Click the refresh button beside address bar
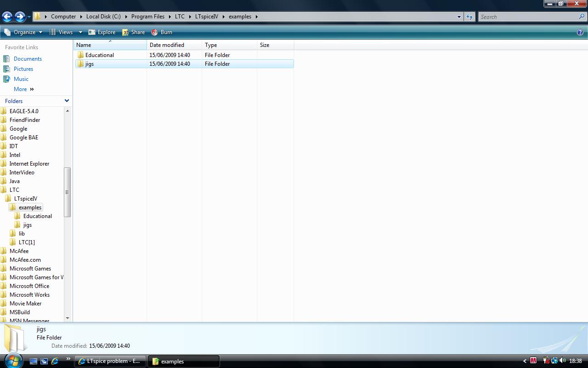The image size is (588, 368). pos(469,17)
